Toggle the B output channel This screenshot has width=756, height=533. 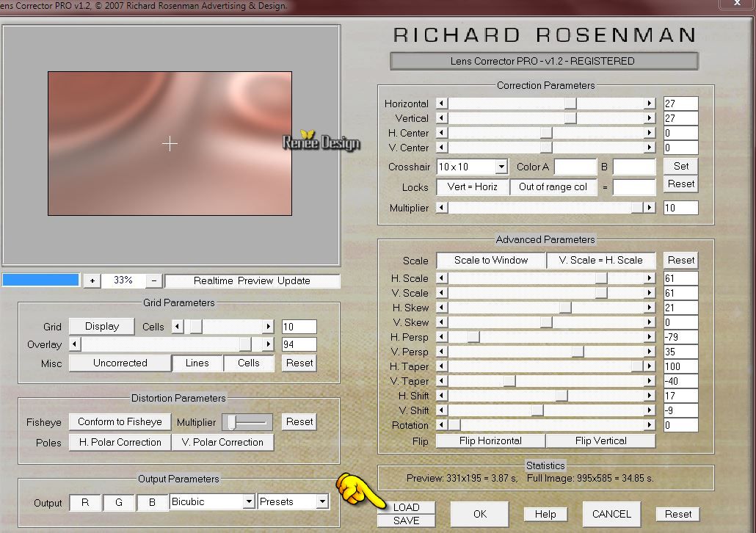[152, 503]
